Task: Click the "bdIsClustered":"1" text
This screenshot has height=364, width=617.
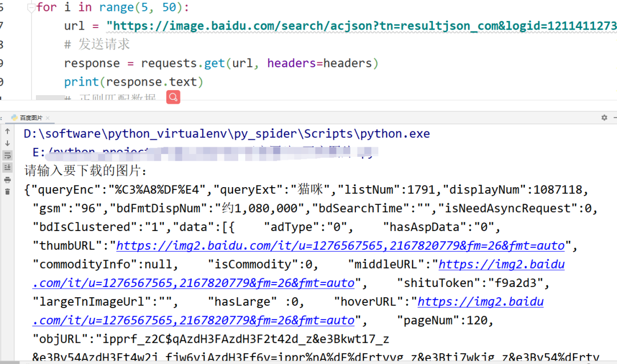Action: 98,227
